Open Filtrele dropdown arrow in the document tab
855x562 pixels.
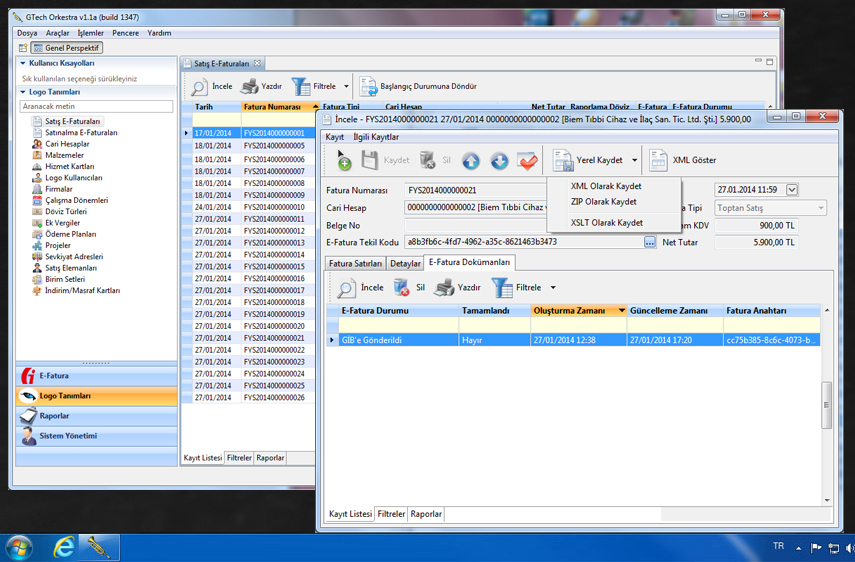[x=553, y=288]
